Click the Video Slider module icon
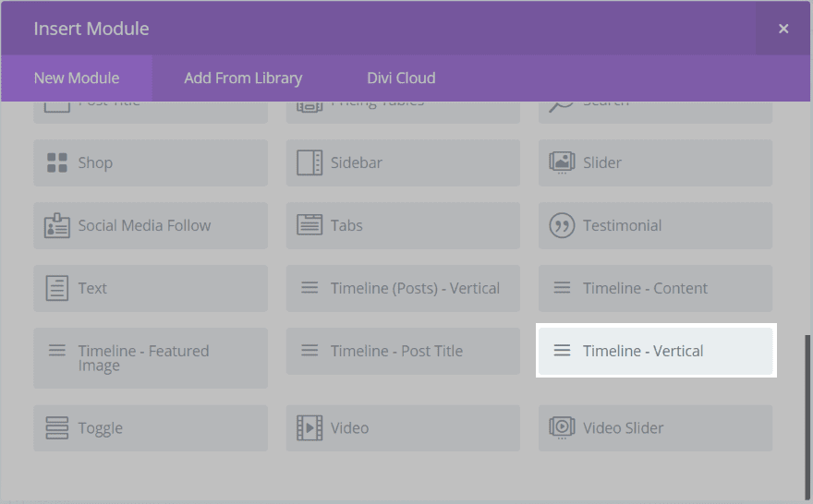This screenshot has width=813, height=504. click(x=562, y=428)
